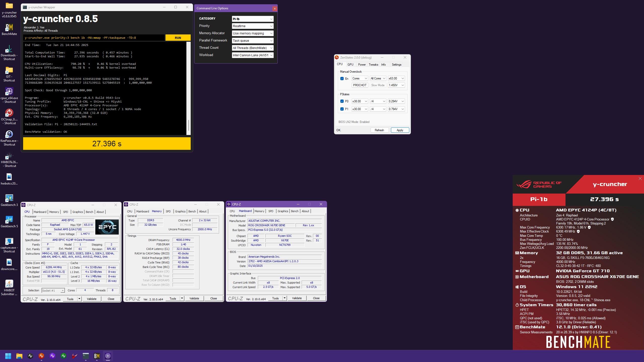This screenshot has height=362, width=644.
Task: Click the yellow 27.396 s result bar
Action: click(107, 144)
